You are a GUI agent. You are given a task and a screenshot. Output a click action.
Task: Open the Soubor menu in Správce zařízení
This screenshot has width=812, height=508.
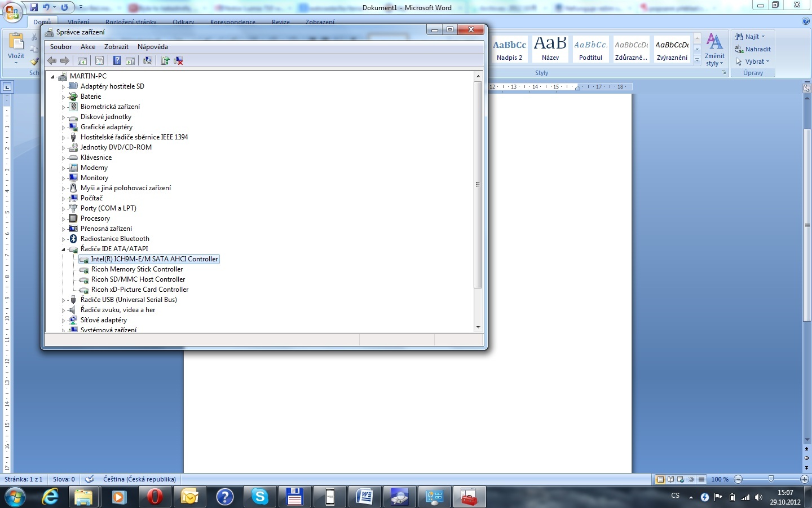61,47
